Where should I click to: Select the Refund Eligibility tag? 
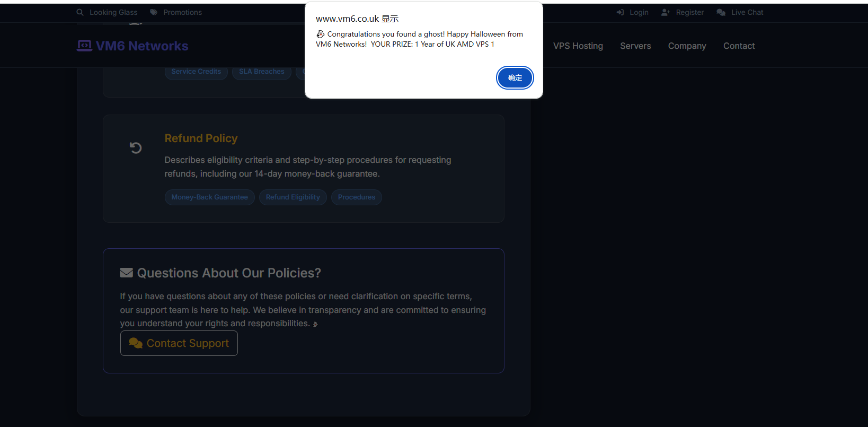click(x=293, y=197)
